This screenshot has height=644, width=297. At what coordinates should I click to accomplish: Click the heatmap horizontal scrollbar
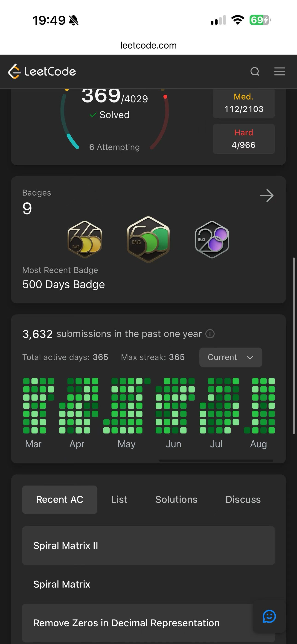click(216, 460)
